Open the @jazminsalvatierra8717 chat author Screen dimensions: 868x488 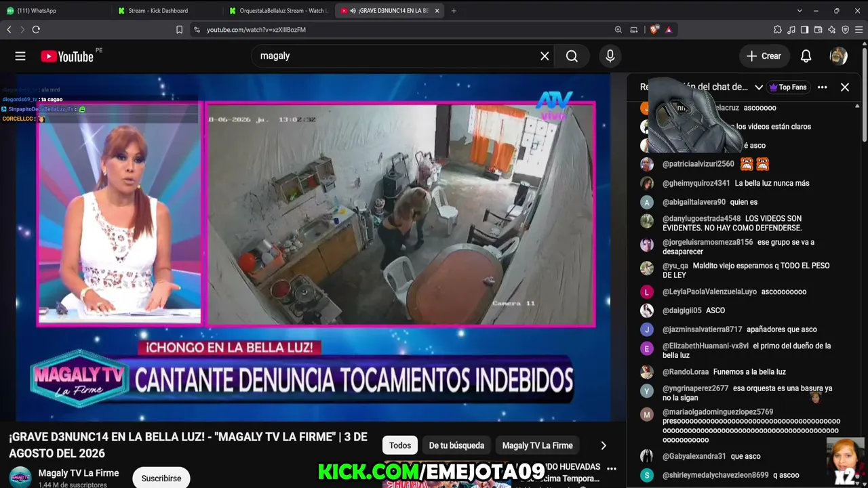[703, 329]
